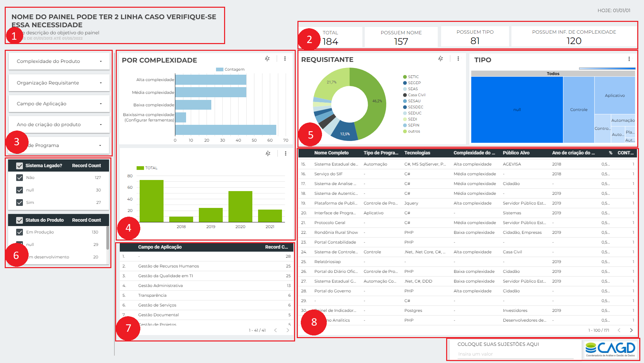The height and width of the screenshot is (363, 644).
Task: Select the Automação block in Tipo treemap
Action: click(x=623, y=120)
